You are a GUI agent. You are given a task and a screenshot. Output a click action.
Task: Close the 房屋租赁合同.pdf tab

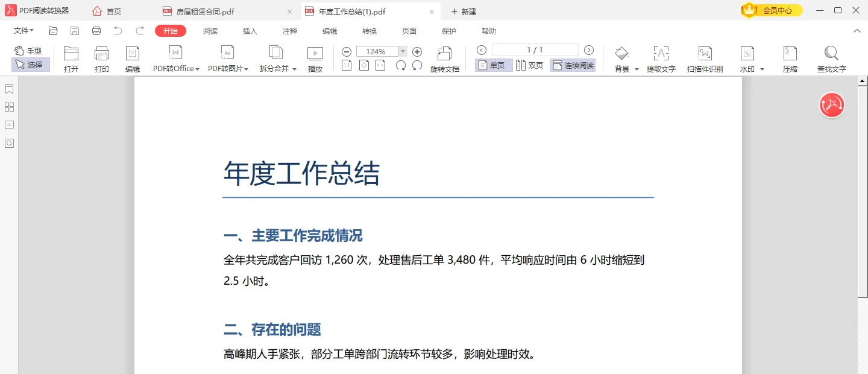coord(290,11)
